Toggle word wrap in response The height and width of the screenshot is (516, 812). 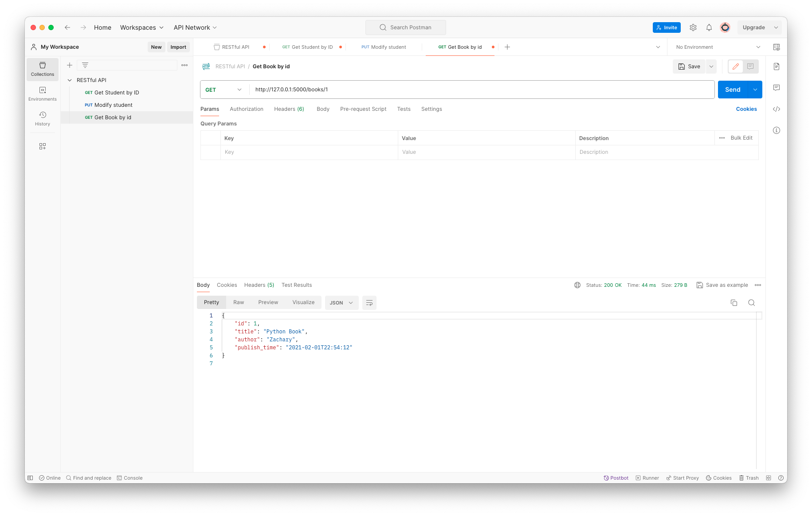point(369,303)
